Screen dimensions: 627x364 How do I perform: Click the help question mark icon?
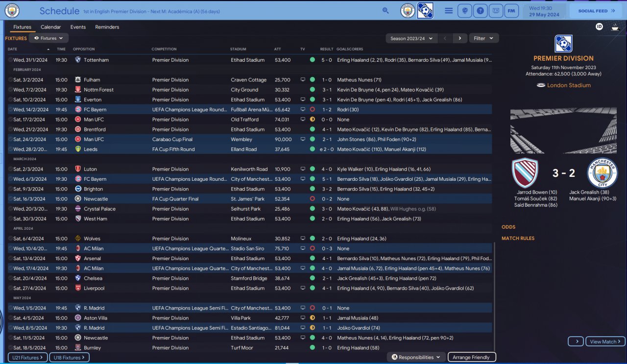[481, 11]
